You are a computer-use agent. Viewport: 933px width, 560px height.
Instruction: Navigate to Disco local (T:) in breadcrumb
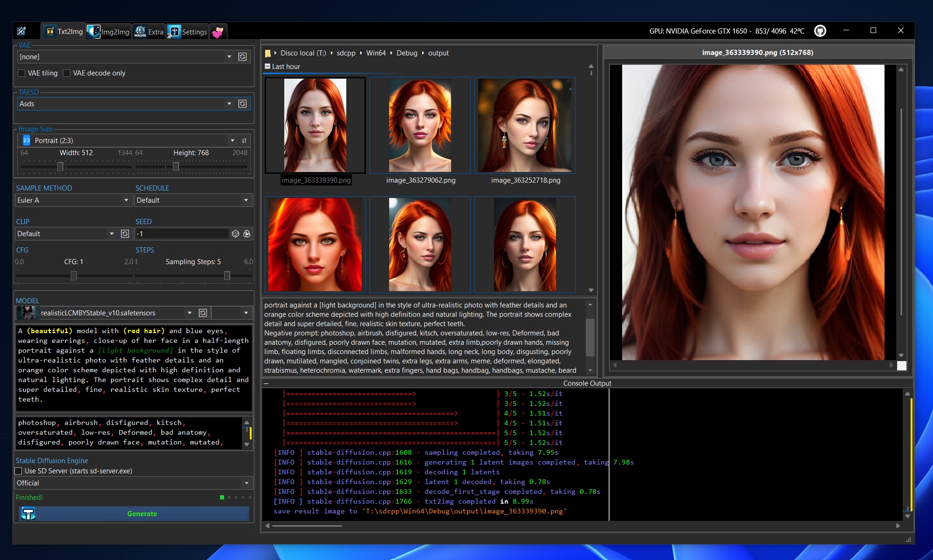303,53
